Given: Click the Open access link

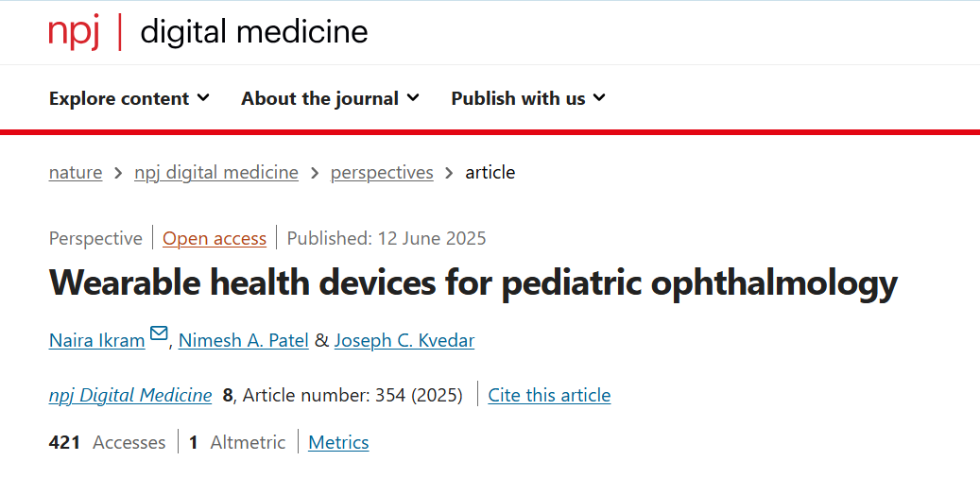Looking at the screenshot, I should click(215, 239).
